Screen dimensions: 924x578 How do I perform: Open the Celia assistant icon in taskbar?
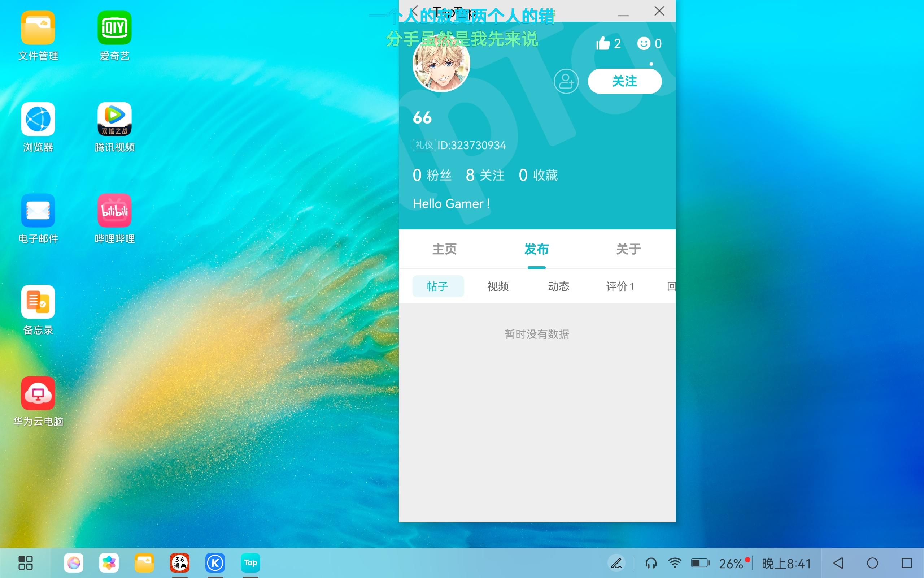click(74, 563)
